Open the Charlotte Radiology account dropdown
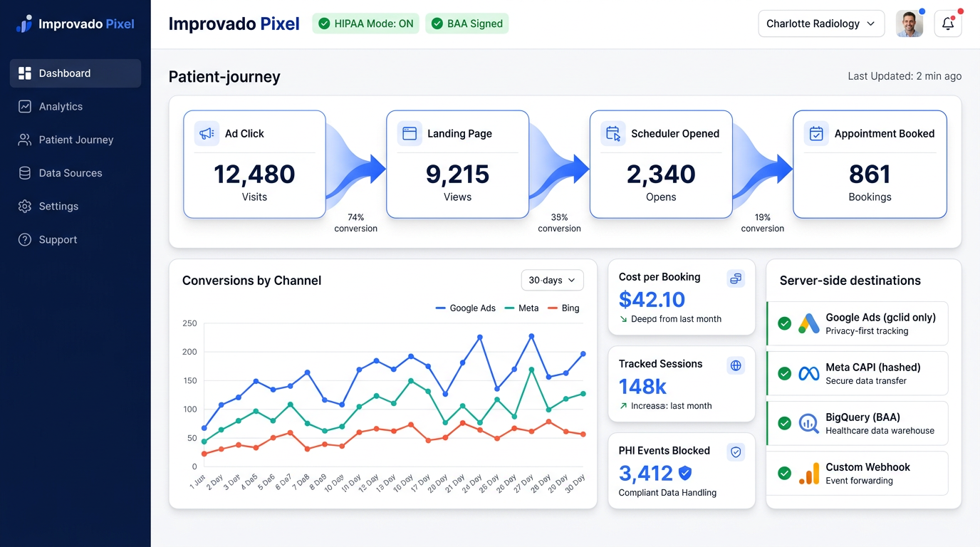Image resolution: width=980 pixels, height=547 pixels. [x=821, y=24]
